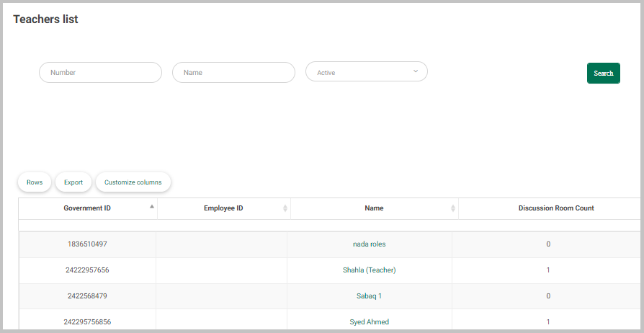Click Employee ID column header
Screen dimensions: 644x333
coord(224,208)
